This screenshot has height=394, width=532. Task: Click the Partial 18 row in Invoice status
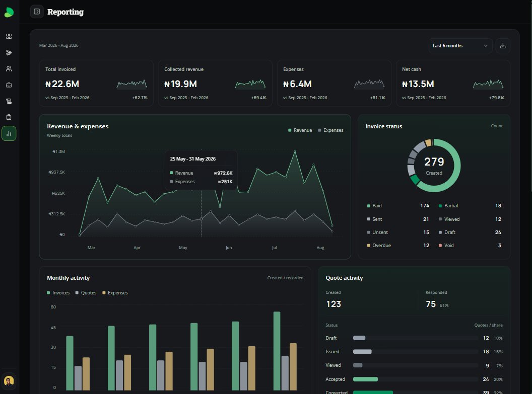click(470, 206)
